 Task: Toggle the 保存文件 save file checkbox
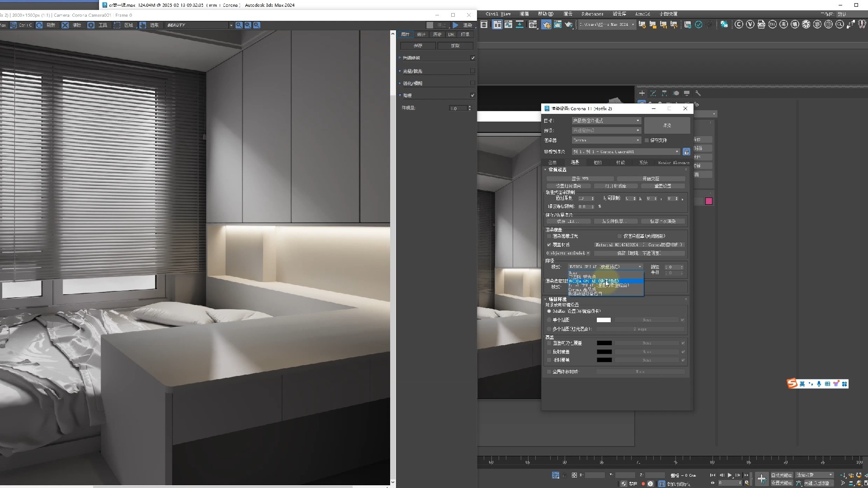tap(647, 141)
